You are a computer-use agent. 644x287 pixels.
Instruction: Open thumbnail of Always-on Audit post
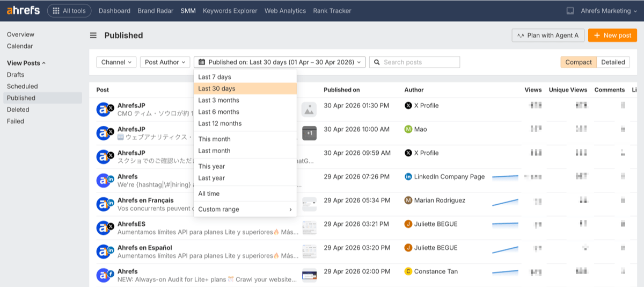click(310, 275)
